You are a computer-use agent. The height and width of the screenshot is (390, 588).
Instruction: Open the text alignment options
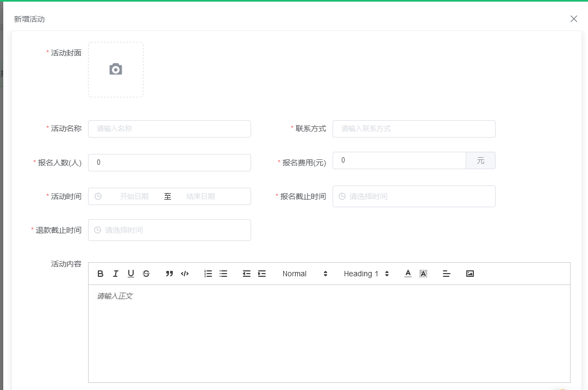click(446, 274)
